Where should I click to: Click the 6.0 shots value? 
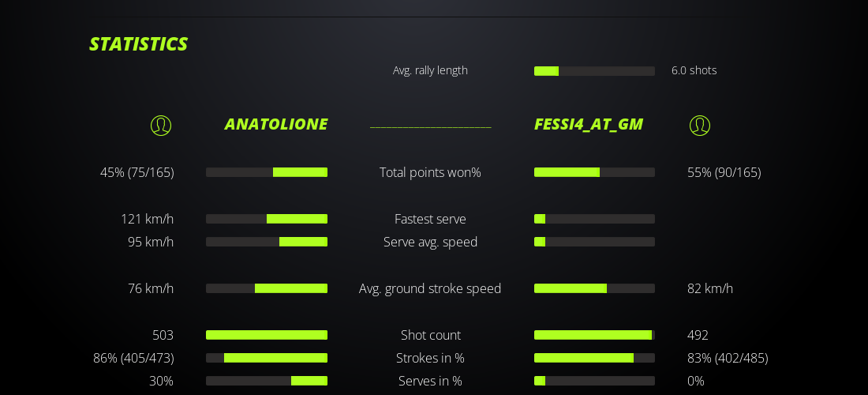[694, 70]
